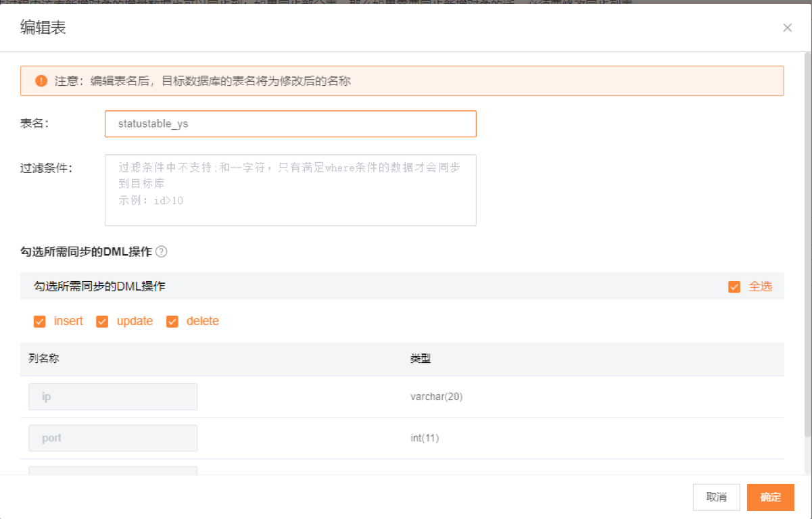Click the port column name field

113,438
